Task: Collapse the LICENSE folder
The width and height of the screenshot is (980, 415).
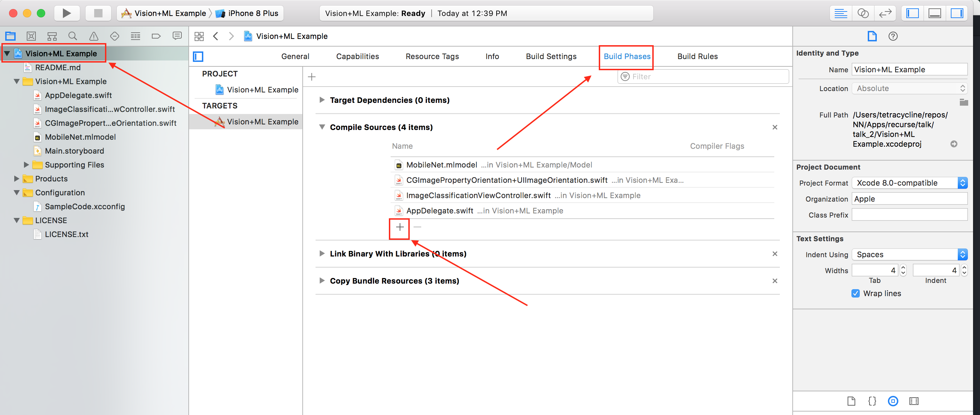Action: point(16,220)
